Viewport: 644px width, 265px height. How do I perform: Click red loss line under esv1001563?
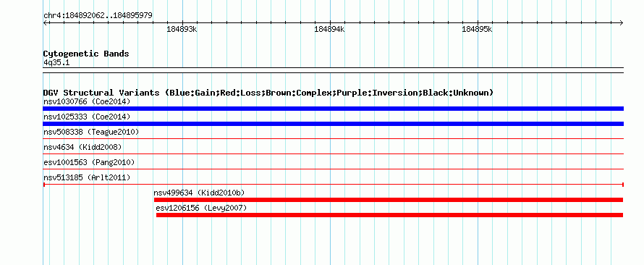tap(333, 169)
